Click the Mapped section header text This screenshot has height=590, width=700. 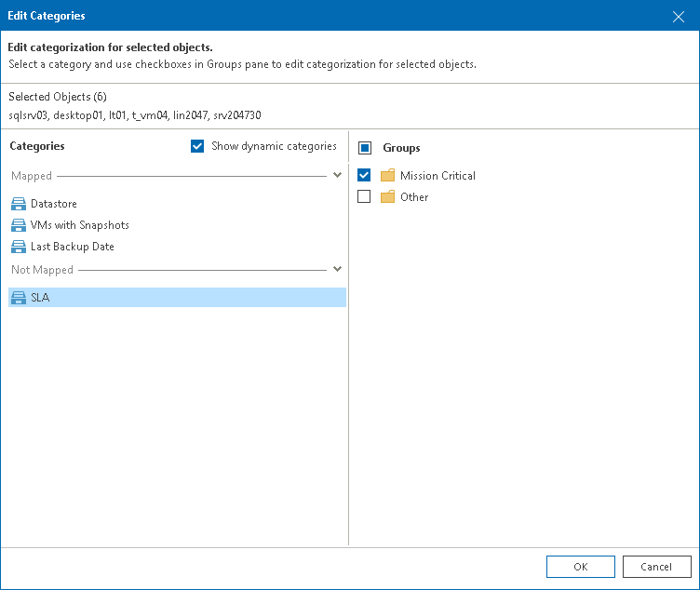pos(32,176)
